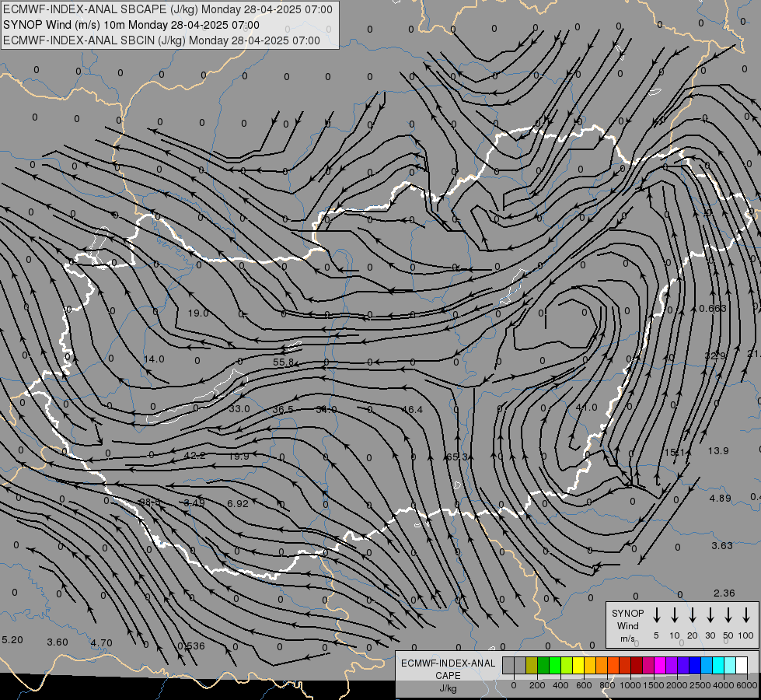761x700 pixels.
Task: Click the 'SYNOP Wind m/s' legend label
Action: pos(627,625)
